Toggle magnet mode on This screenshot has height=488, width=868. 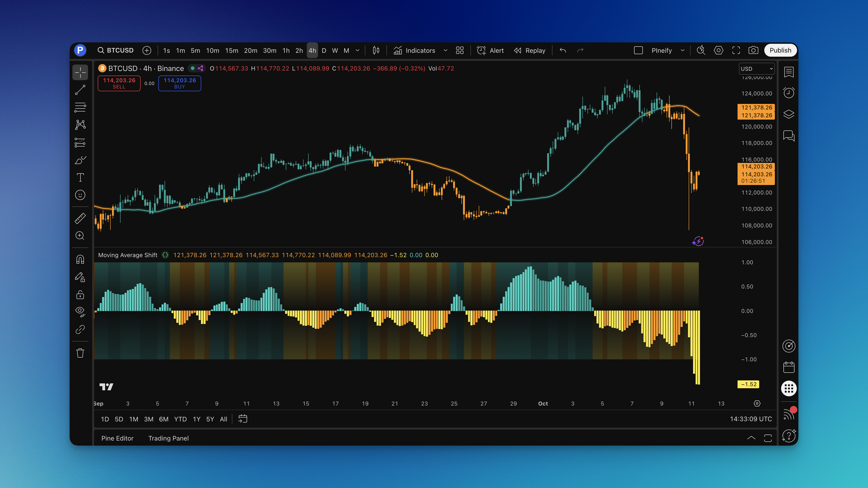tap(80, 259)
